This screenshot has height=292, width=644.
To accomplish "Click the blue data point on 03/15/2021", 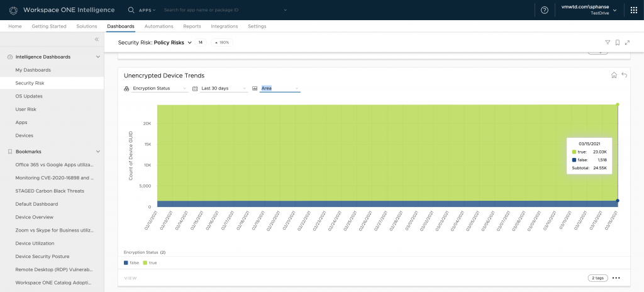I will pyautogui.click(x=618, y=201).
